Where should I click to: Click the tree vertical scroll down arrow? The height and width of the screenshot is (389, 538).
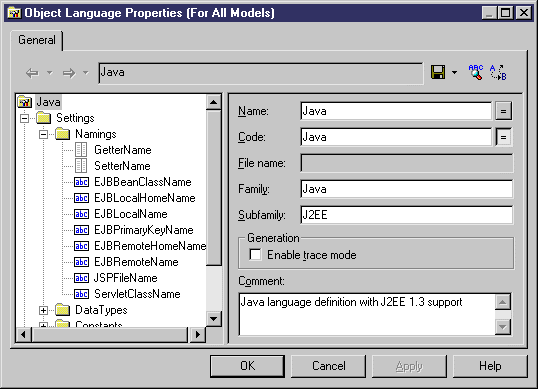click(x=213, y=319)
